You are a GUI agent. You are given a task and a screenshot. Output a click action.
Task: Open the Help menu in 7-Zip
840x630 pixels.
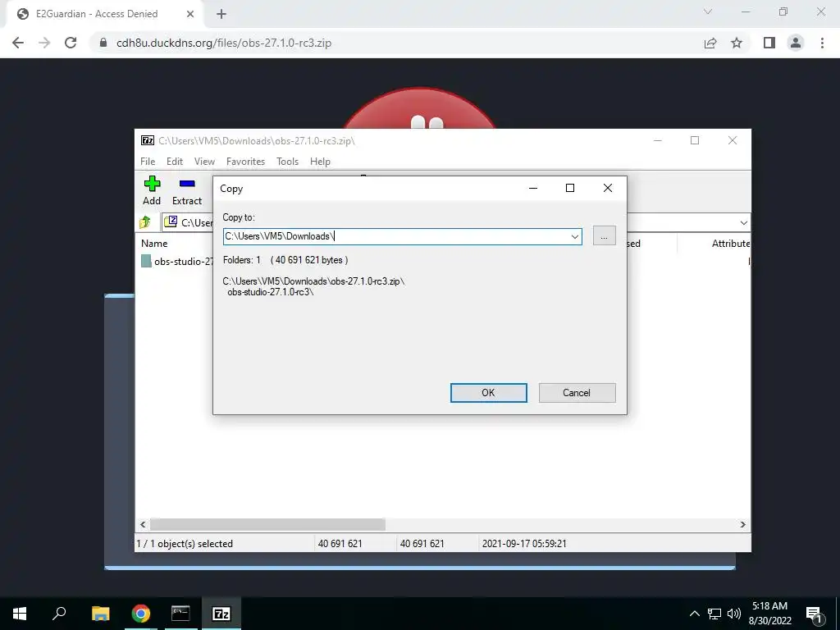tap(320, 162)
